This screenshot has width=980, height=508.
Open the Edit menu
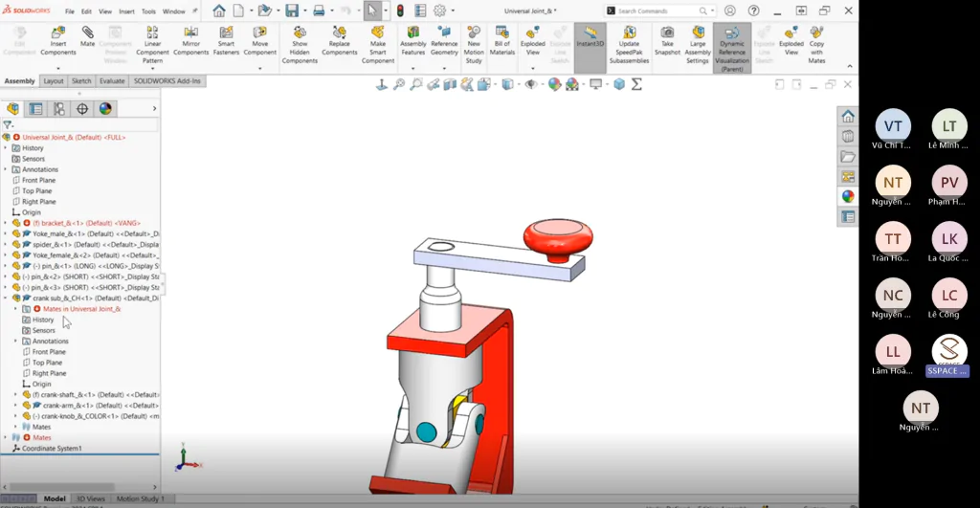(x=86, y=11)
